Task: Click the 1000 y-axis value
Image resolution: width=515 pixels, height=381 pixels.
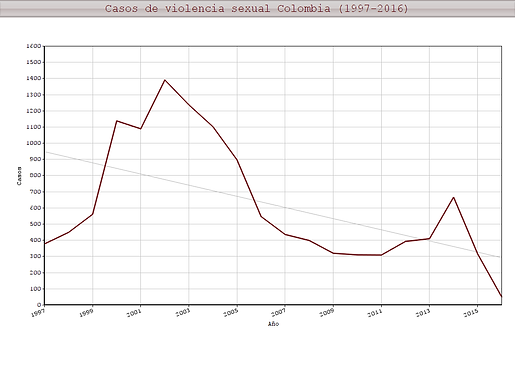Action: [33, 143]
